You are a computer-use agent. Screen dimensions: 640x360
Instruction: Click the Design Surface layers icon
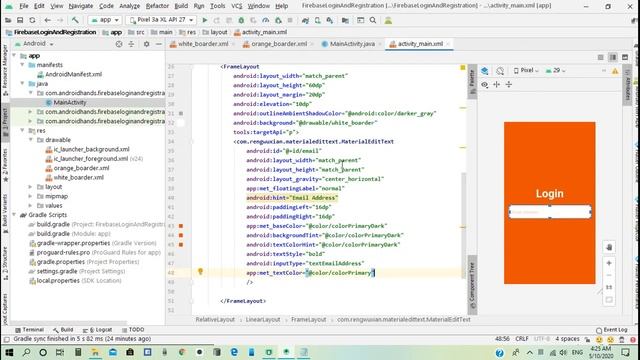click(x=484, y=71)
